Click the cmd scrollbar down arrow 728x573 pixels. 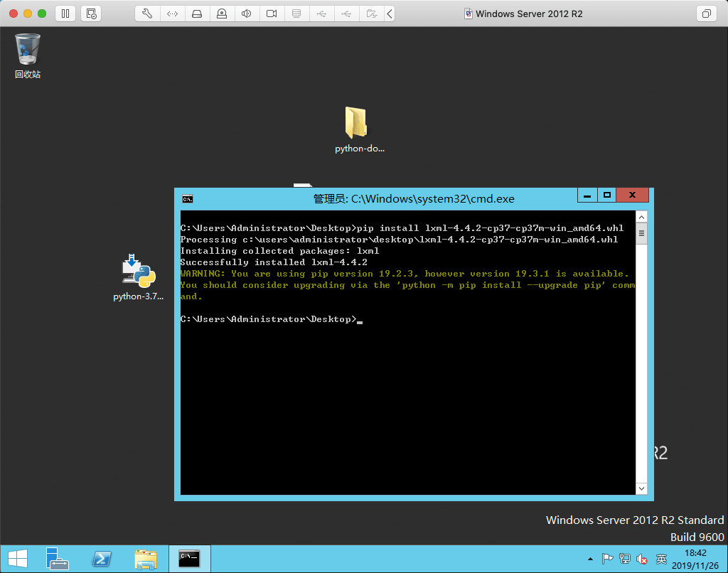click(x=642, y=488)
